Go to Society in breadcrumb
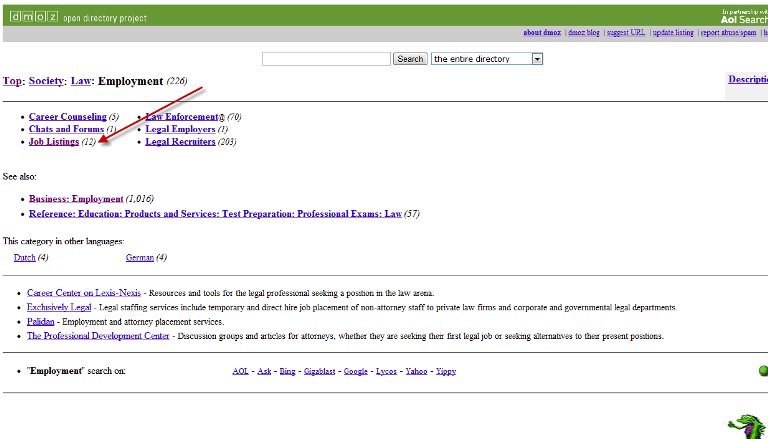The image size is (768, 439). click(45, 81)
